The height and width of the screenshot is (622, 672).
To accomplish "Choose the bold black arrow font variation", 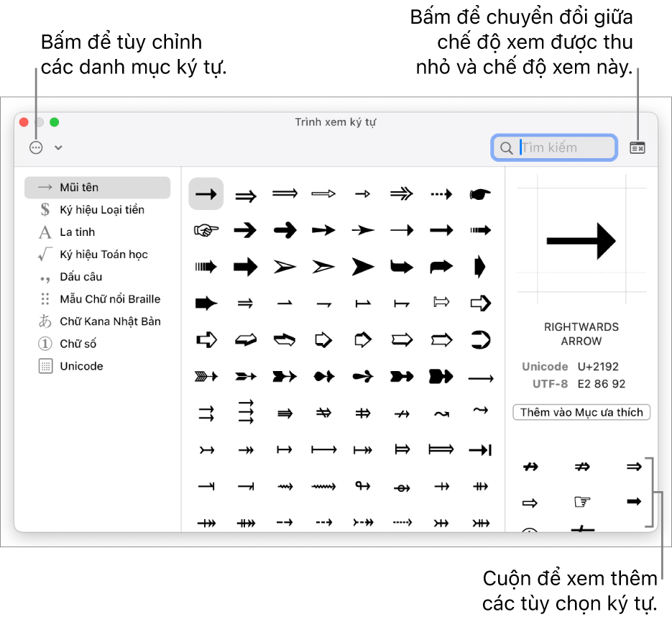I will (x=634, y=501).
